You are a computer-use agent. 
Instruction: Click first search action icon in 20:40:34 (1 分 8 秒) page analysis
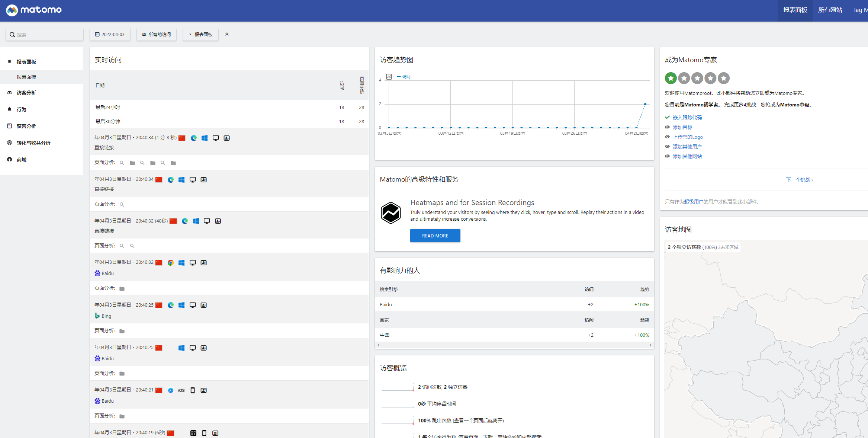(122, 163)
